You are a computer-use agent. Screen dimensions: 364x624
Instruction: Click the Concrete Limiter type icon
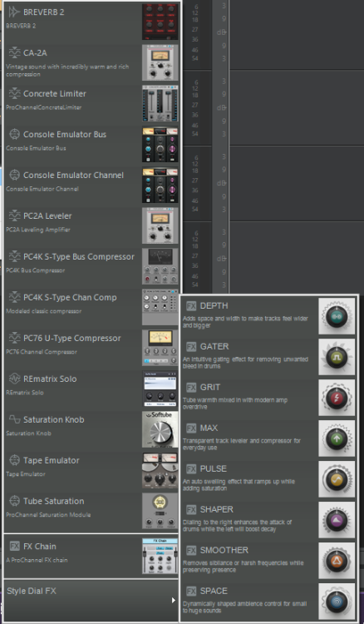(14, 93)
